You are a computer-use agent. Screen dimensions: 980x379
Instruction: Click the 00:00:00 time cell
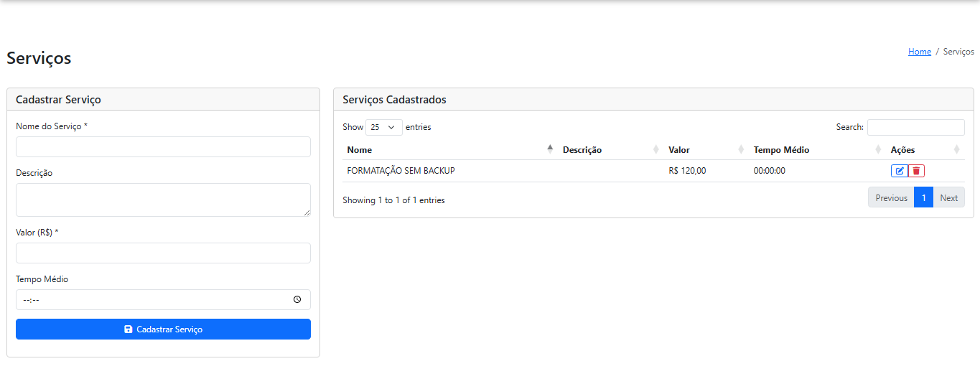818,171
